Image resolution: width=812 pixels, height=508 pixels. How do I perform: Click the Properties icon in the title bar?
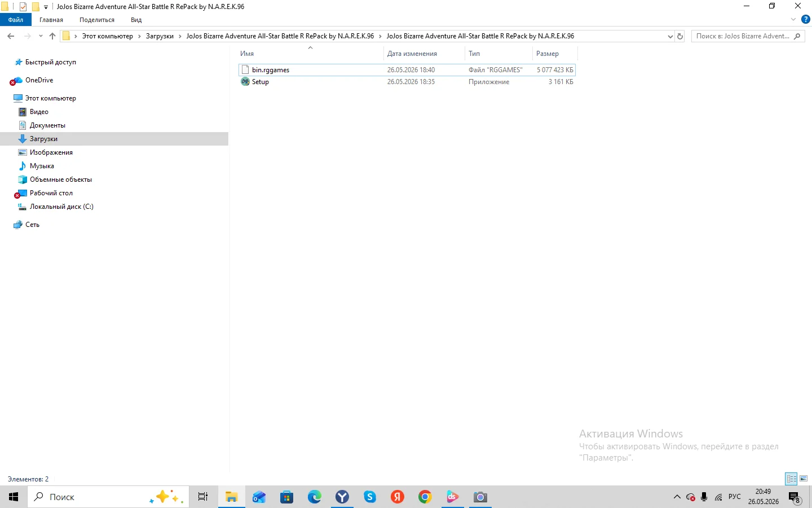23,7
